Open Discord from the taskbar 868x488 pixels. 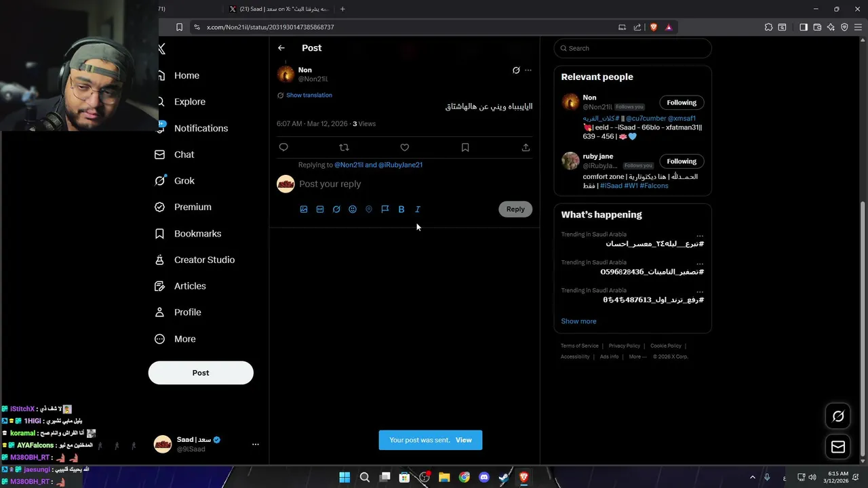click(484, 477)
